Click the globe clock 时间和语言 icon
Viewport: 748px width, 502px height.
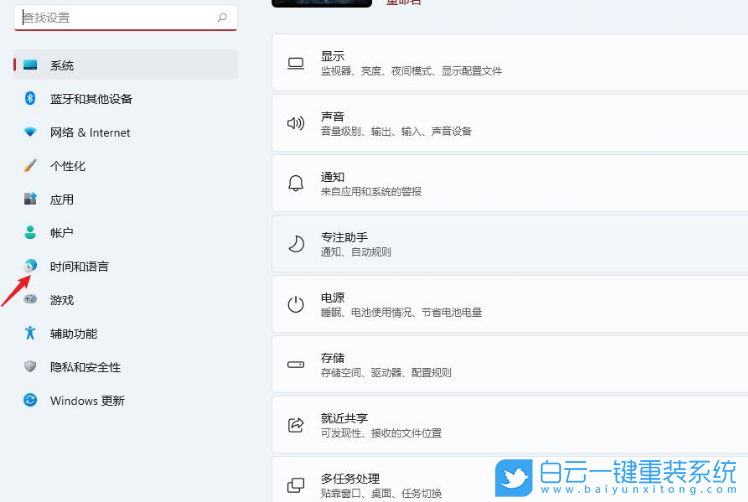(x=30, y=266)
